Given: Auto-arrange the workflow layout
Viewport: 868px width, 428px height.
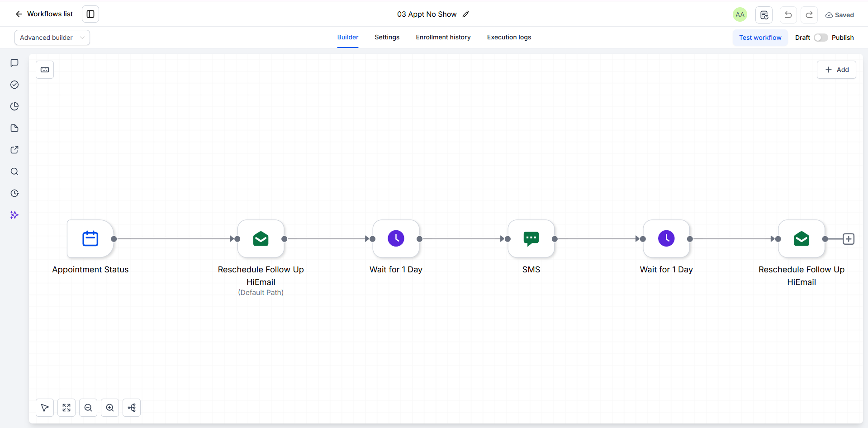Looking at the screenshot, I should tap(132, 408).
